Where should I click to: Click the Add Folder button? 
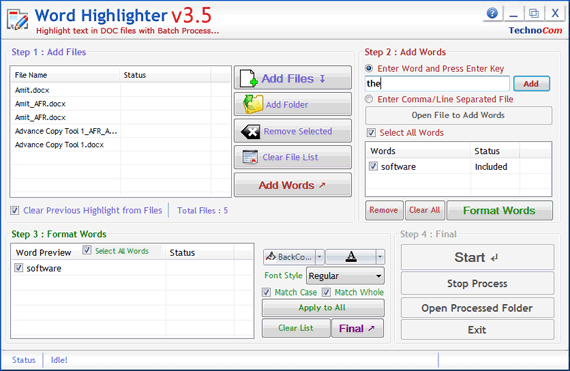click(293, 105)
